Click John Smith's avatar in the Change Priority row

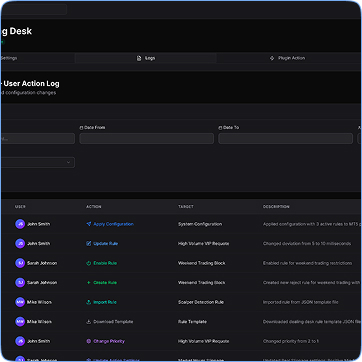point(20,341)
